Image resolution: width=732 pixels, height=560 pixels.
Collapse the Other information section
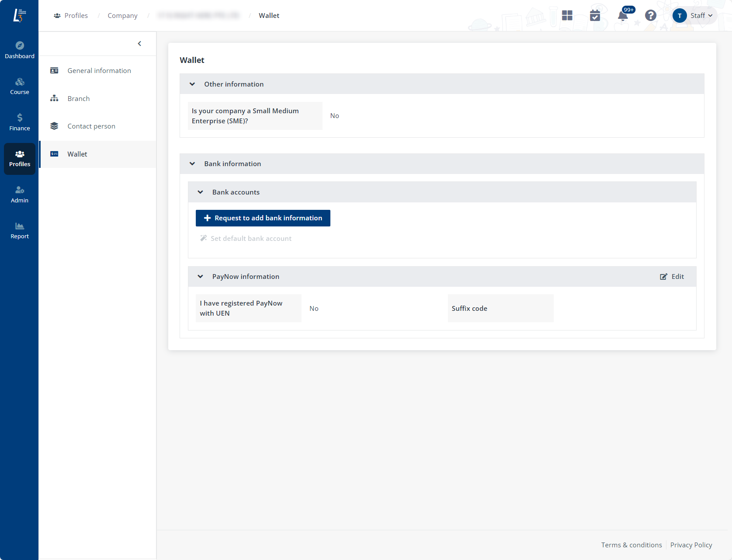click(x=192, y=84)
